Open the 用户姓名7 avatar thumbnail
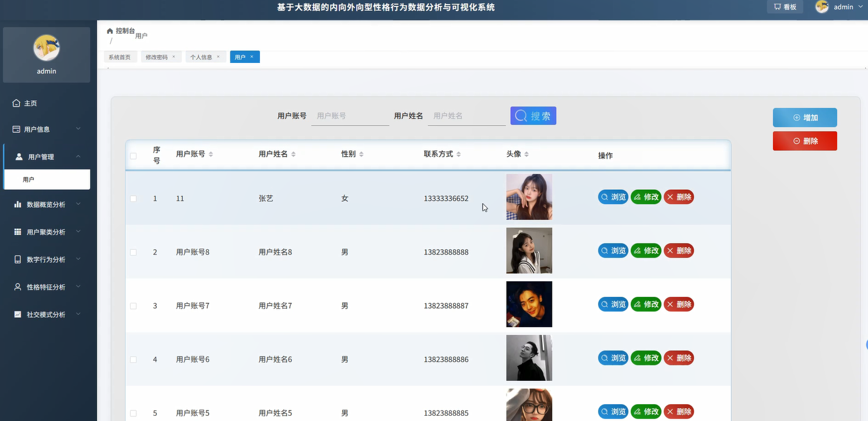 pyautogui.click(x=529, y=304)
